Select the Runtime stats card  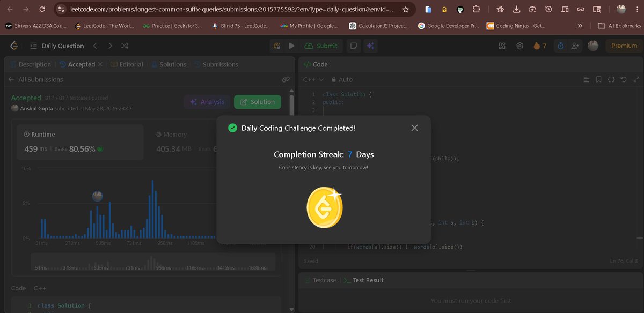tap(80, 143)
